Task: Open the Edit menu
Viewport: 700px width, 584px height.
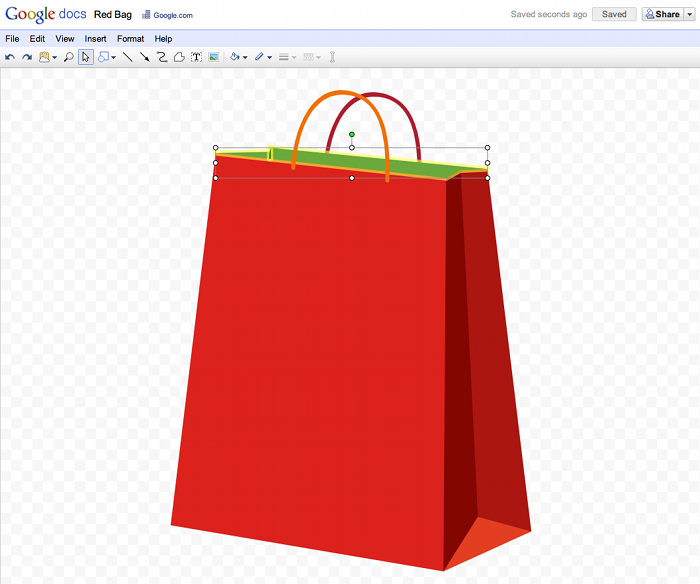Action: click(37, 39)
